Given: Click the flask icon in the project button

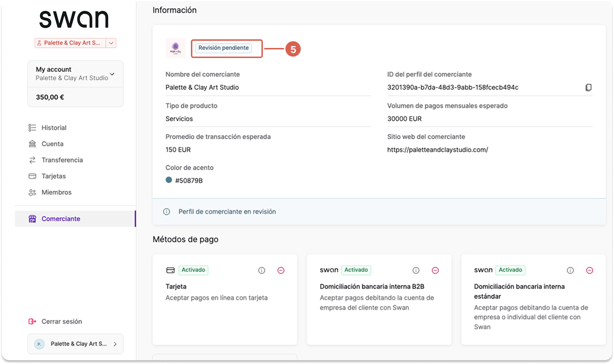Looking at the screenshot, I should coord(40,43).
